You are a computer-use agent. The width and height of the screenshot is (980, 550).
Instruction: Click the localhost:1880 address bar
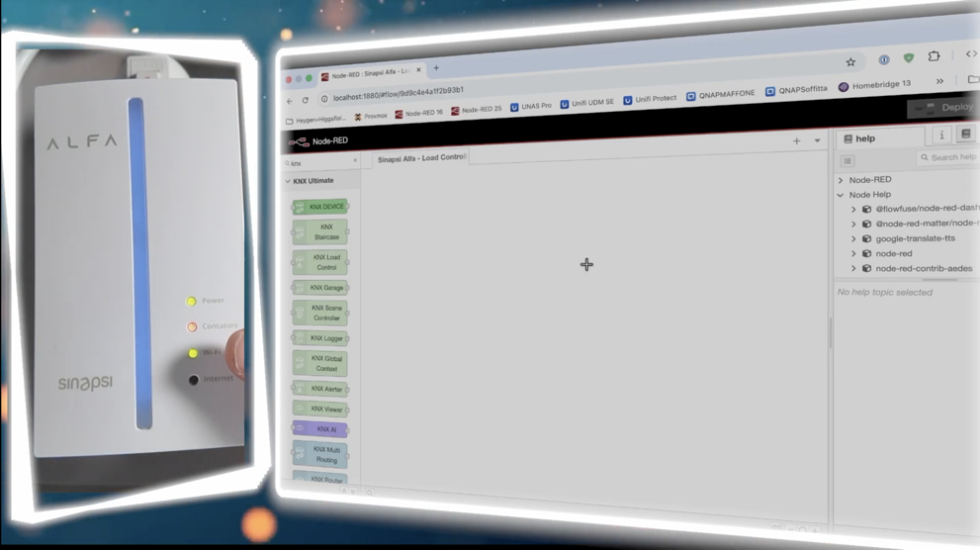pyautogui.click(x=399, y=94)
